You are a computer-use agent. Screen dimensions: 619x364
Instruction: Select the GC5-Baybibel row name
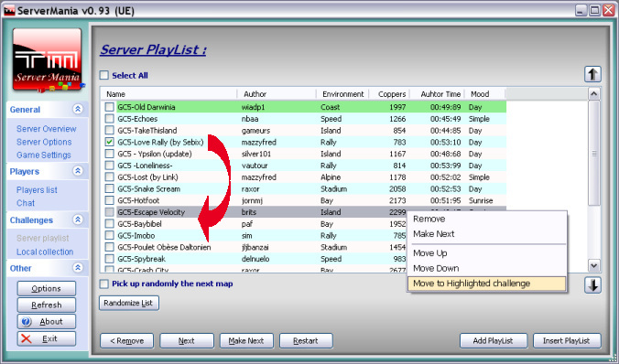coord(139,223)
